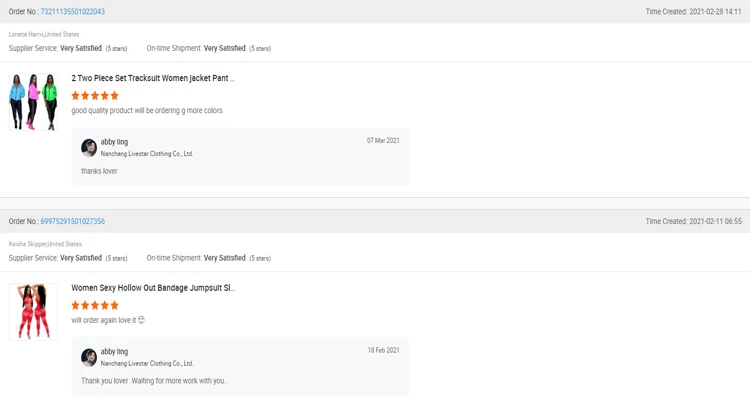Click reviewer name Loretta Harris
This screenshot has height=400, width=750.
click(x=26, y=34)
